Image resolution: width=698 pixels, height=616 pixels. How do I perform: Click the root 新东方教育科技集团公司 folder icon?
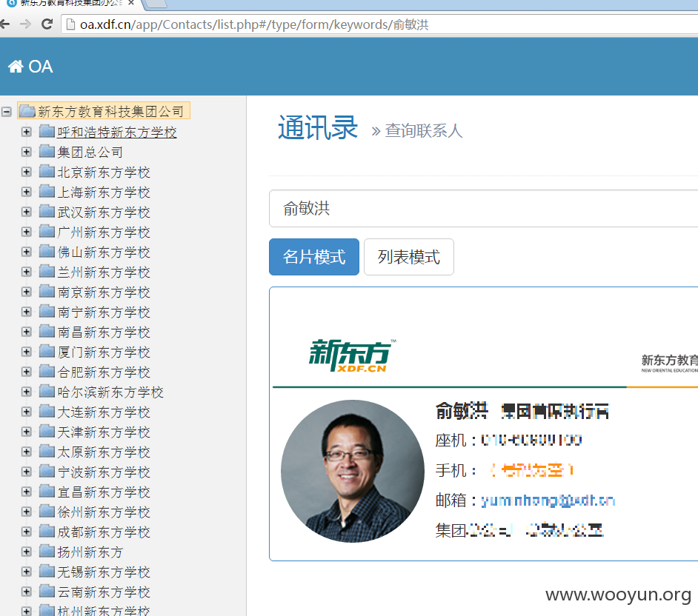click(x=27, y=111)
